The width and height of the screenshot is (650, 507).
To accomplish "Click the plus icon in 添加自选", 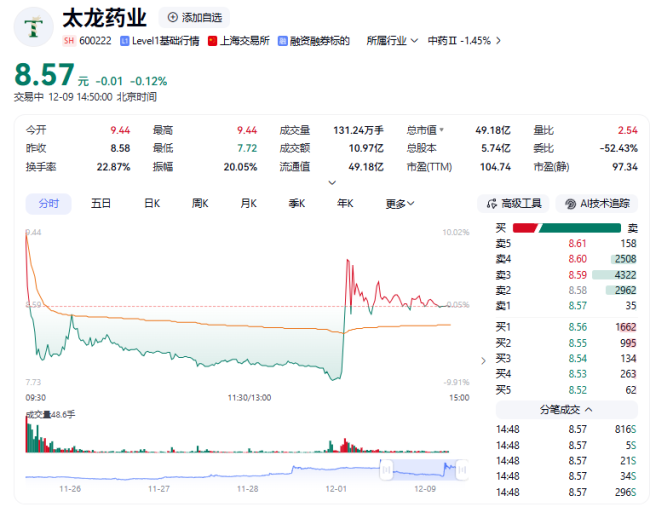I will [x=173, y=18].
